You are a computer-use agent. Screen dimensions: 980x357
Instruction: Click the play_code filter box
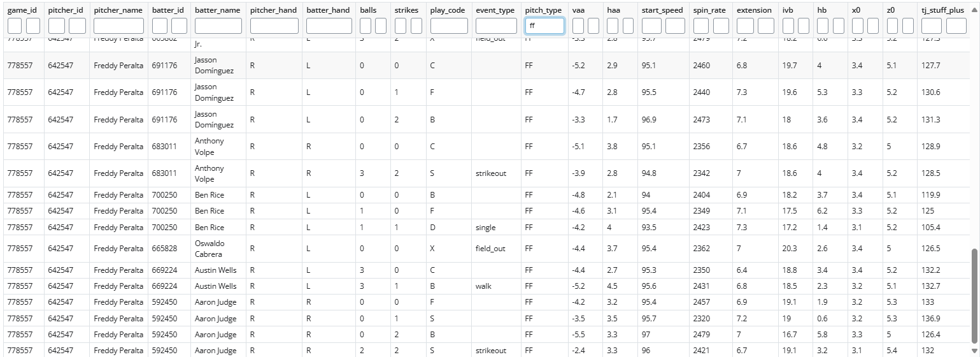(449, 26)
